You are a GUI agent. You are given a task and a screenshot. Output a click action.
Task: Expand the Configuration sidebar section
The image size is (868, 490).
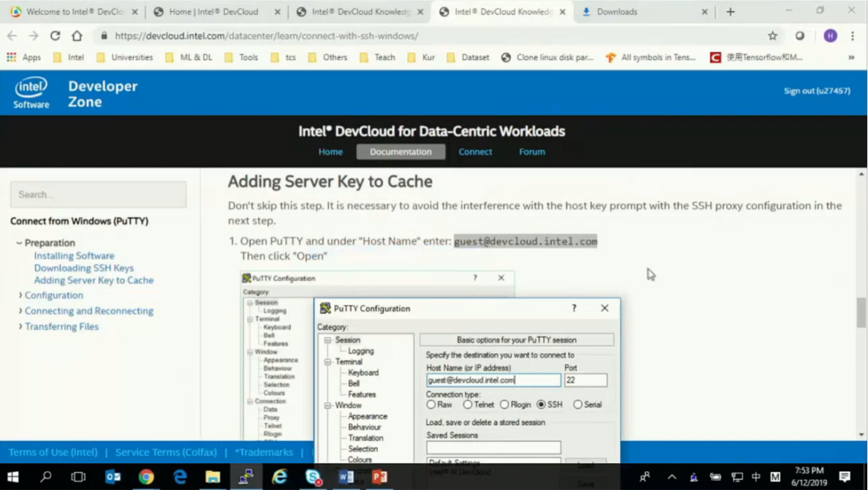[x=21, y=296]
